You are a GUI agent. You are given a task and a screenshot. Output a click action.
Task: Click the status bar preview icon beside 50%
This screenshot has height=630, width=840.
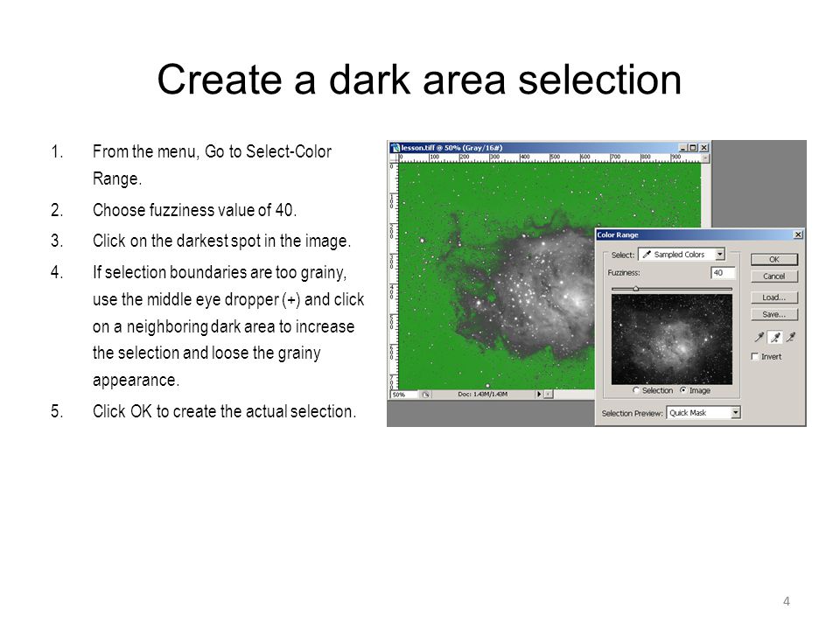coord(425,395)
